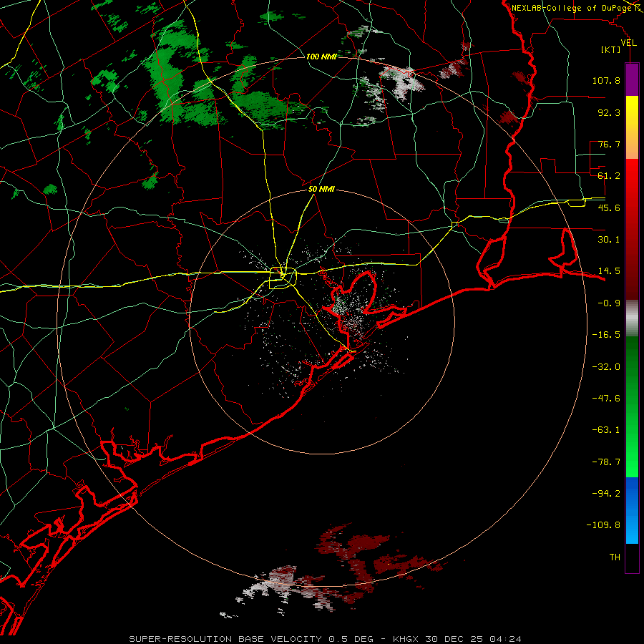Click the -78.7 legend value
Viewport: 644px width, 644px height.
[606, 462]
